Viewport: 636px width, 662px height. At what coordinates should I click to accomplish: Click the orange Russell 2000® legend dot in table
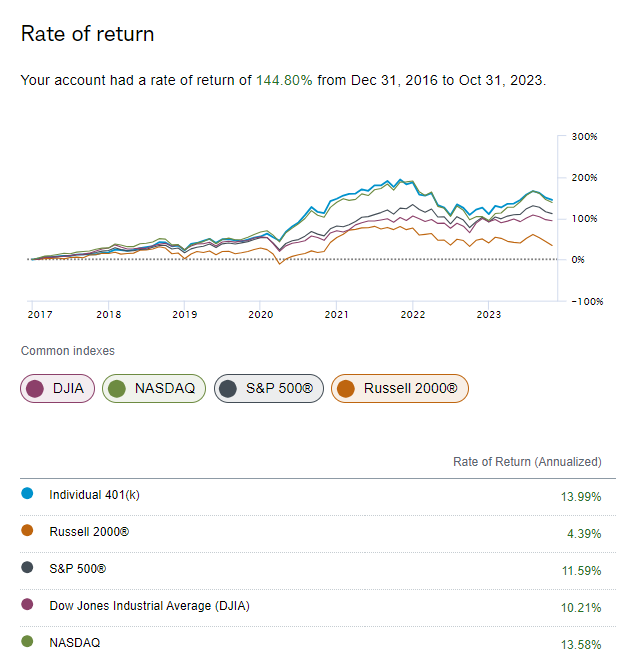[26, 531]
